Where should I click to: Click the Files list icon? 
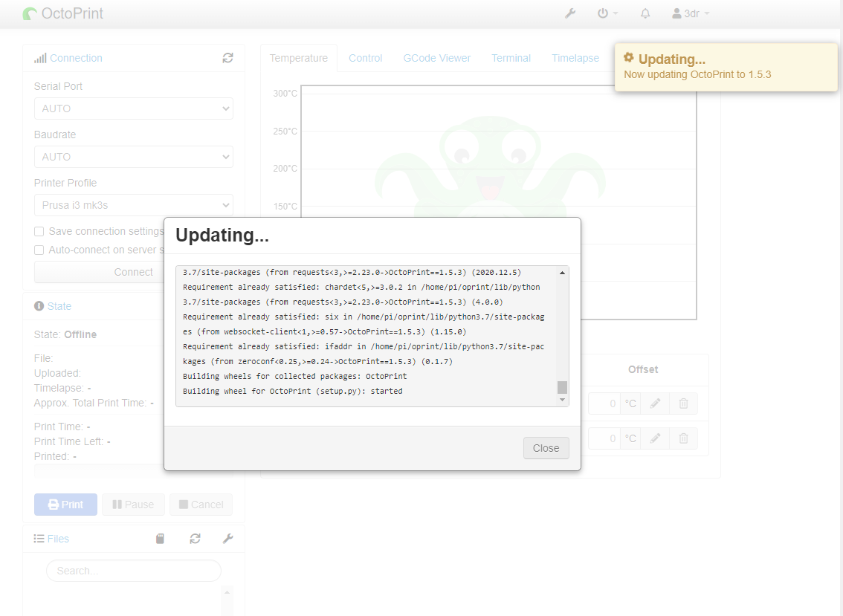(39, 539)
